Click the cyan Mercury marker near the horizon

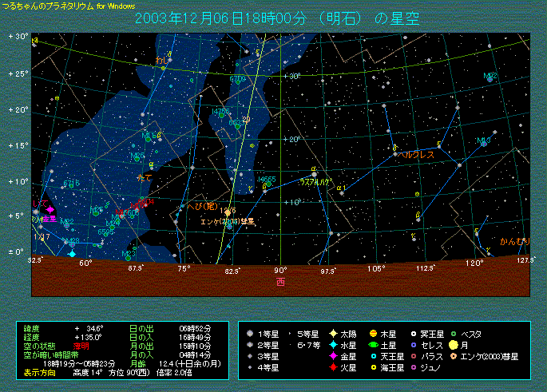[x=72, y=254]
